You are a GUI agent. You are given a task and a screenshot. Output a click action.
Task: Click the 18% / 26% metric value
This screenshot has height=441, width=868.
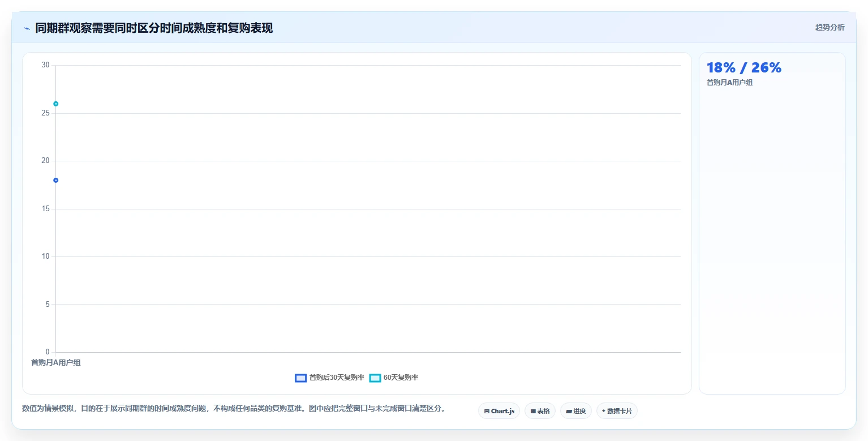click(x=744, y=68)
